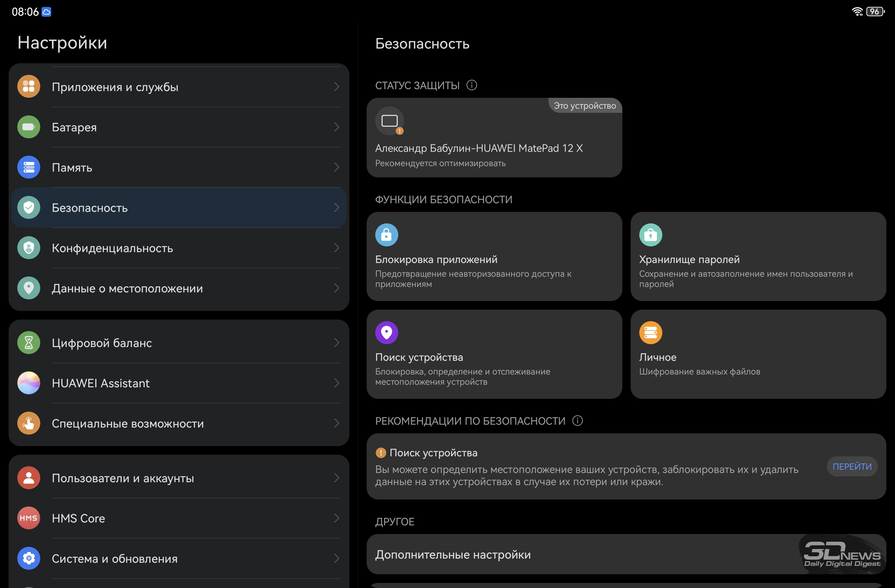The height and width of the screenshot is (588, 895).
Task: Select Пользователи и аккаунты menu item
Action: click(179, 478)
